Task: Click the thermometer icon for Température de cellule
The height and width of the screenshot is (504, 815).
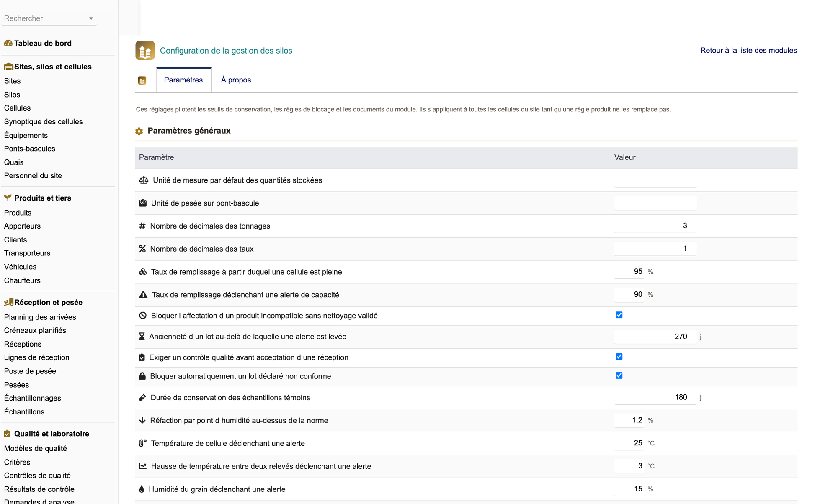Action: coord(143,443)
